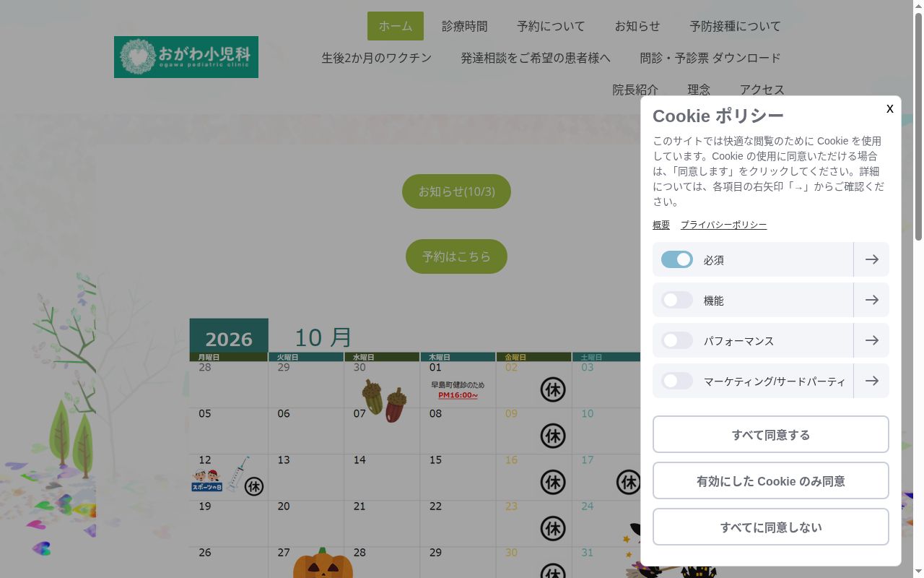Toggle the 必須 cookie switch
Screen dimensions: 924x578
point(677,259)
